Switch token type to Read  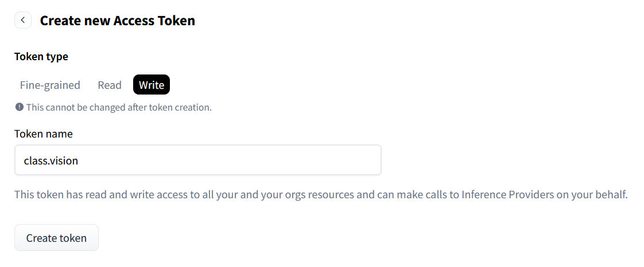point(110,85)
